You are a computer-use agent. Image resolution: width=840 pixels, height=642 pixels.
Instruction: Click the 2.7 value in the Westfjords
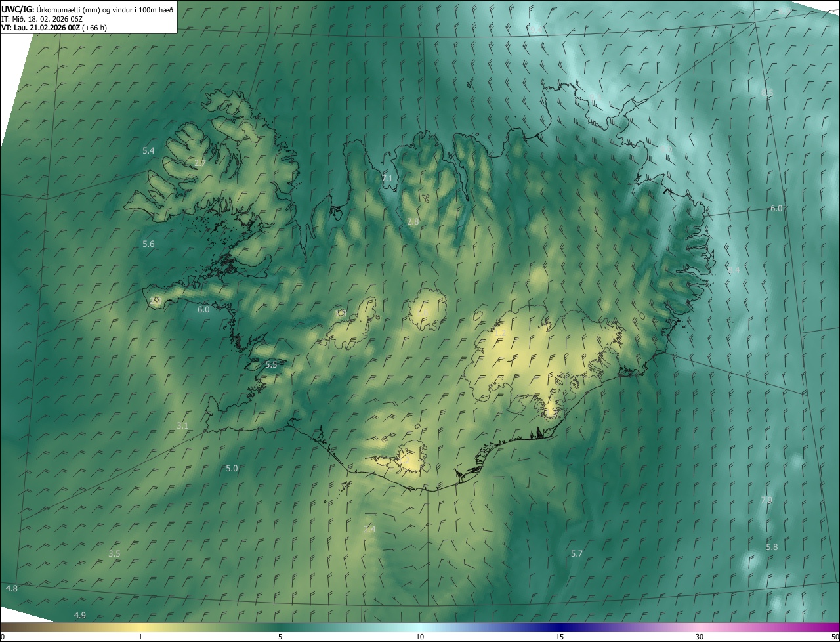[200, 163]
